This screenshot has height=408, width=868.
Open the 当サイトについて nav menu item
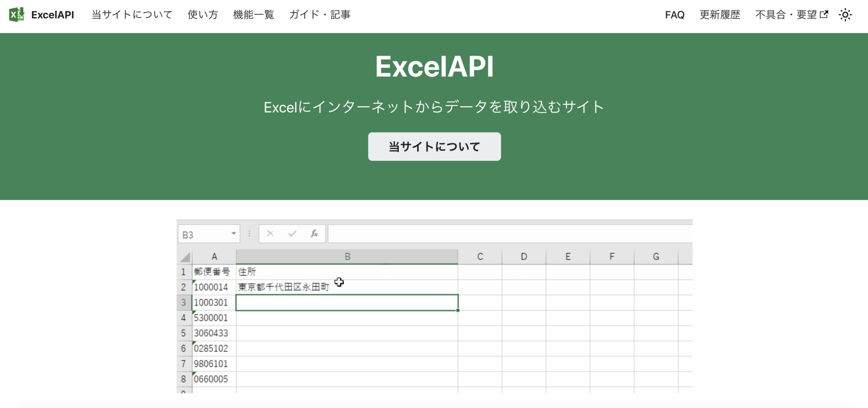click(132, 15)
